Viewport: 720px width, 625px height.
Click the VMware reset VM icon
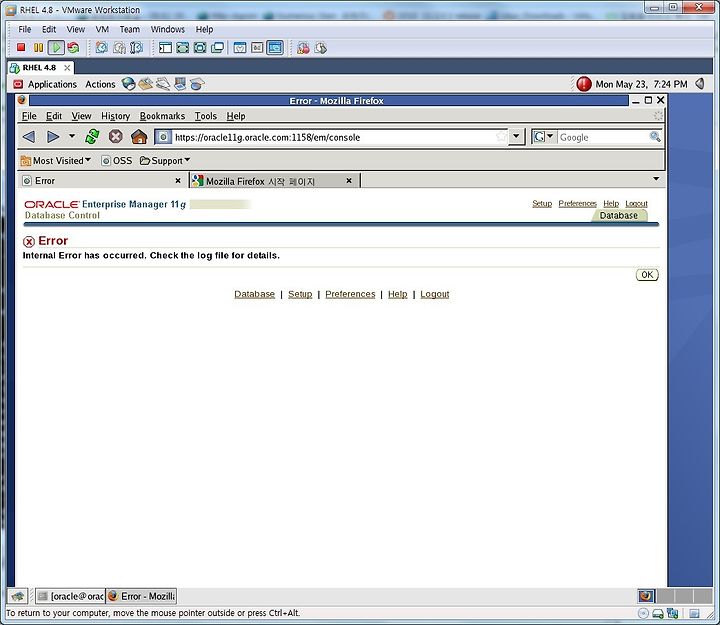(x=73, y=47)
